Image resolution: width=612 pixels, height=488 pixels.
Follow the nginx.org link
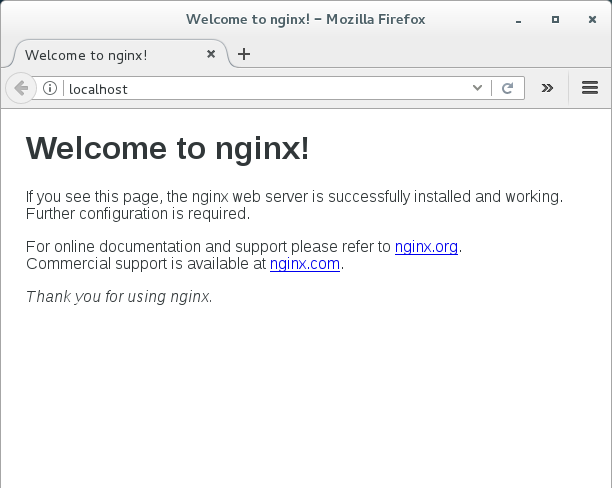[426, 247]
